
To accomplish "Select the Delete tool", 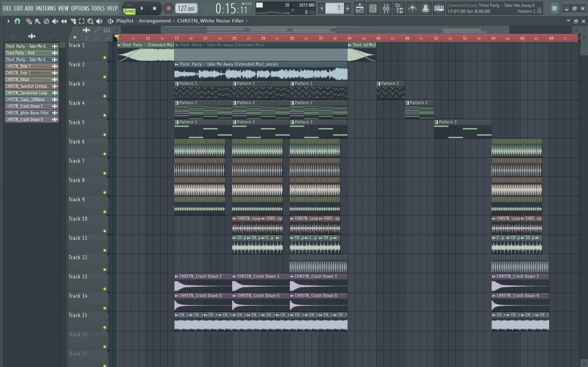I will tap(46, 21).
